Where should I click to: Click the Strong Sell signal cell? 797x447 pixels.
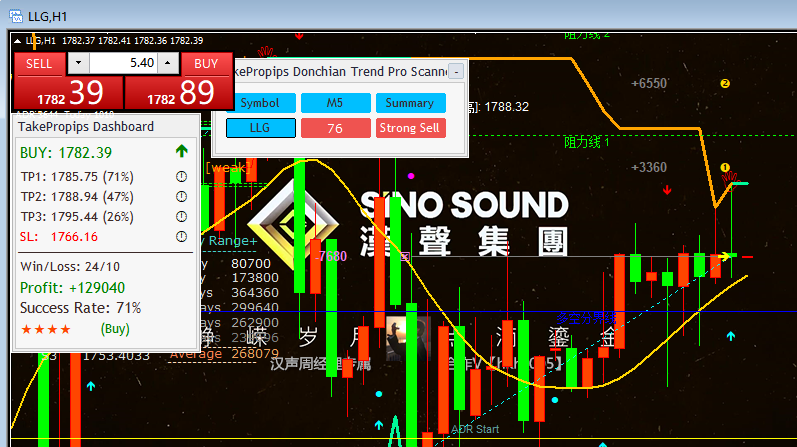point(411,128)
